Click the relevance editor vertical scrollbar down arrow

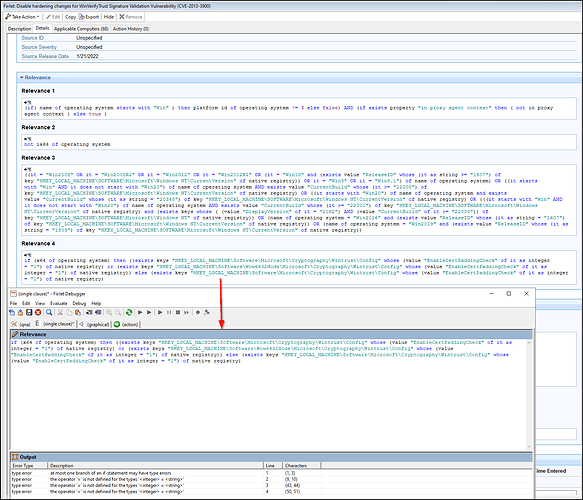point(529,446)
